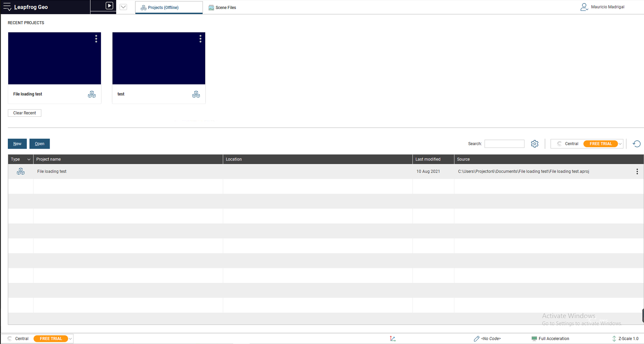Select File loading test in the project table
The image size is (644, 344).
52,172
